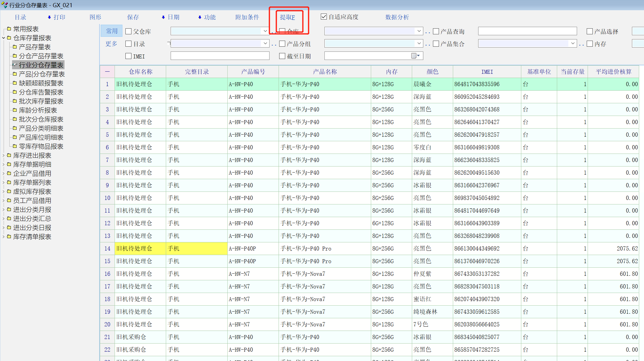
Task: Click the minus corner cell in grid header
Action: tap(107, 72)
